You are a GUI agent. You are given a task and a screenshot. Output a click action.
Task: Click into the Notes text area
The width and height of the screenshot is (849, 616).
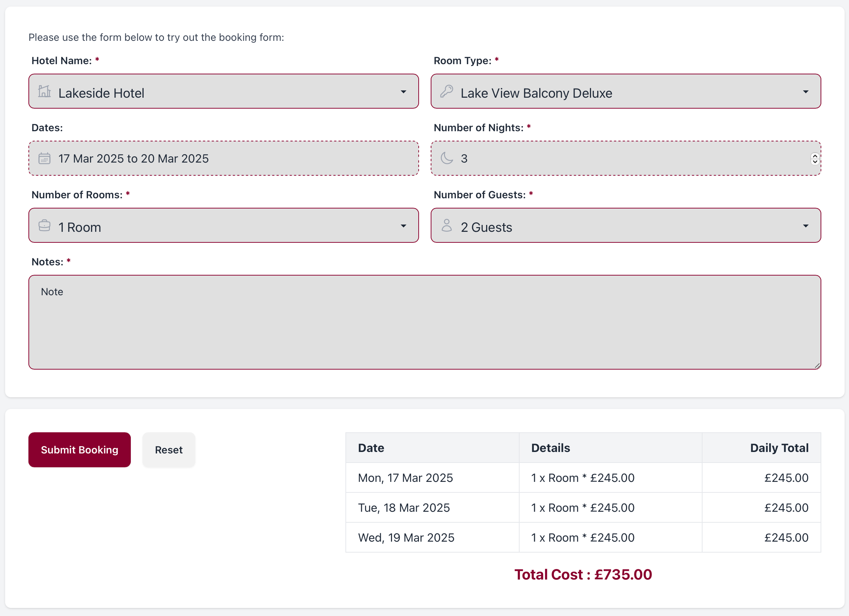tap(424, 322)
